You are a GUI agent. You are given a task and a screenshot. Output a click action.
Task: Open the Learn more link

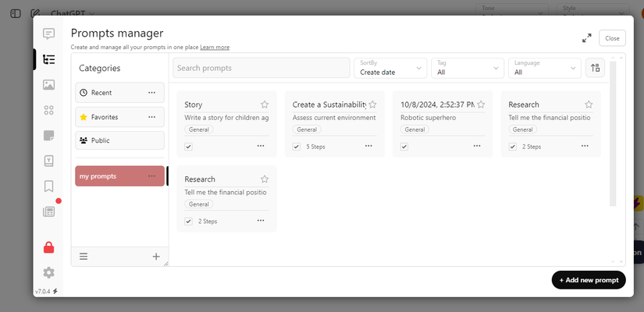pos(215,48)
